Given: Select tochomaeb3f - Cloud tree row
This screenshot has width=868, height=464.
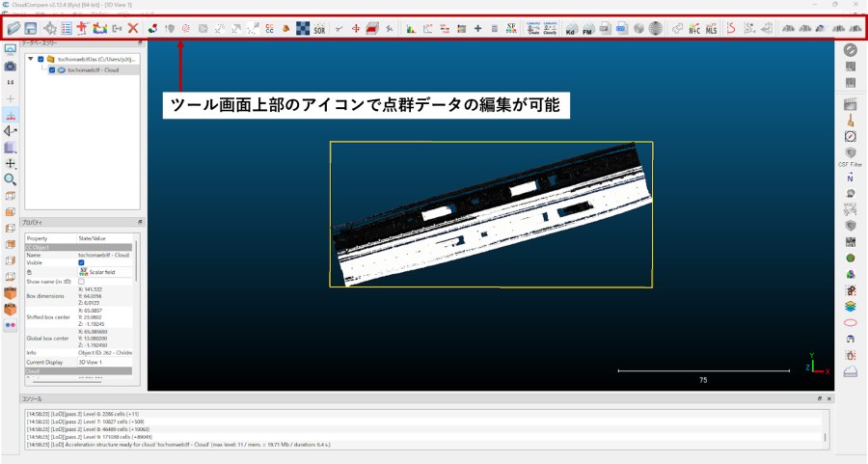Looking at the screenshot, I should (x=83, y=70).
